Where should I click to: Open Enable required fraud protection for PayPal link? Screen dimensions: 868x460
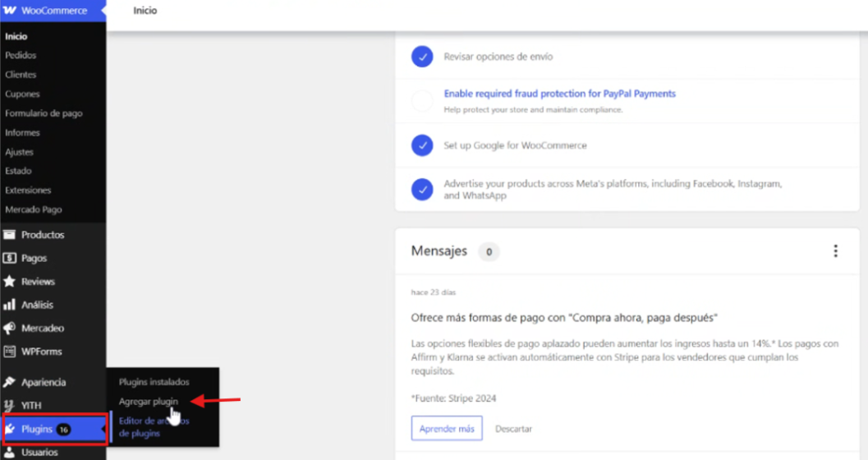pos(560,94)
